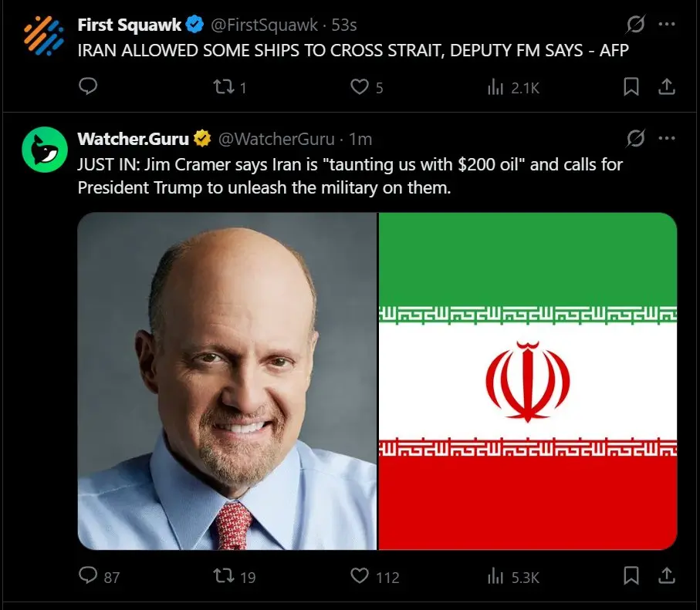The image size is (700, 610).
Task: Like First Squawk's tweet showing 5 likes
Action: click(359, 87)
